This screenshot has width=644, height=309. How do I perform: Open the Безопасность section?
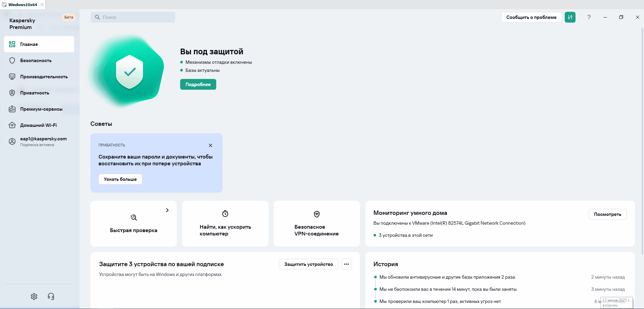point(39,60)
